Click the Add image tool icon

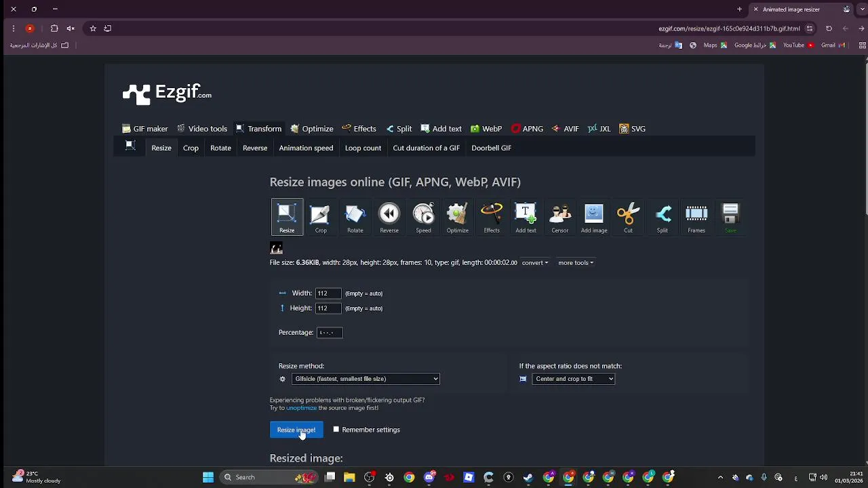tap(594, 218)
